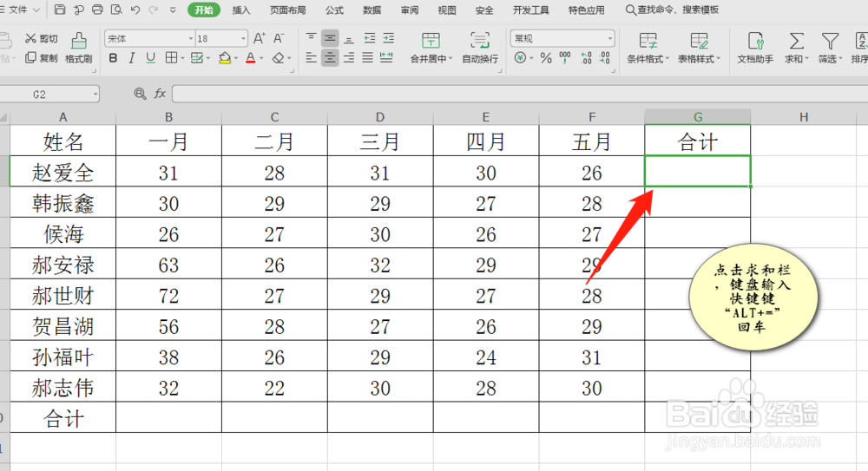Toggle Italic formatting
Viewport: 868px width, 471px height.
132,57
